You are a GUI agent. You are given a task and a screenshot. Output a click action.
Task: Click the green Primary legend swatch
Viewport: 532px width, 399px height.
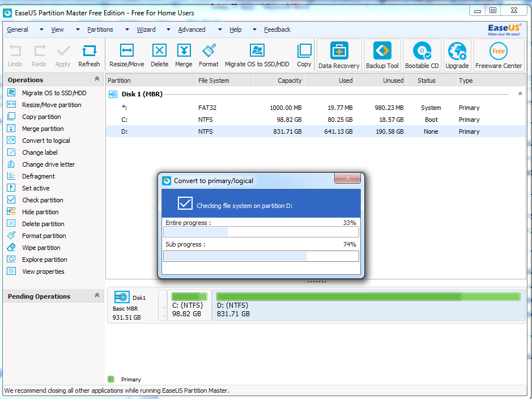[x=110, y=379]
